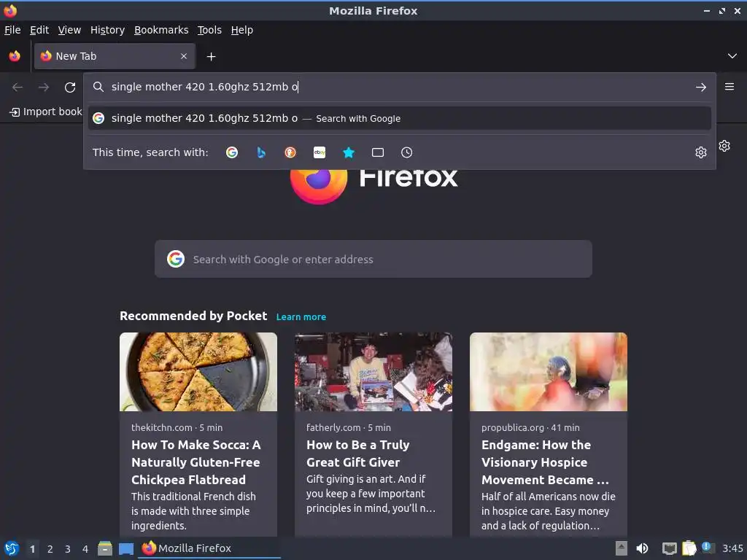The width and height of the screenshot is (747, 560).
Task: Open How To Make Socca article title
Action: 196,462
